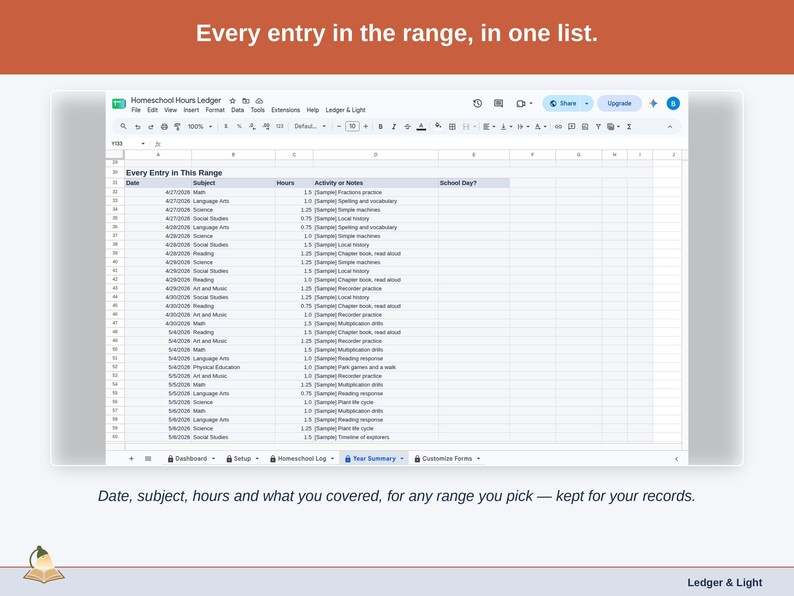Open the account avatar B
The image size is (794, 596).
click(x=673, y=103)
